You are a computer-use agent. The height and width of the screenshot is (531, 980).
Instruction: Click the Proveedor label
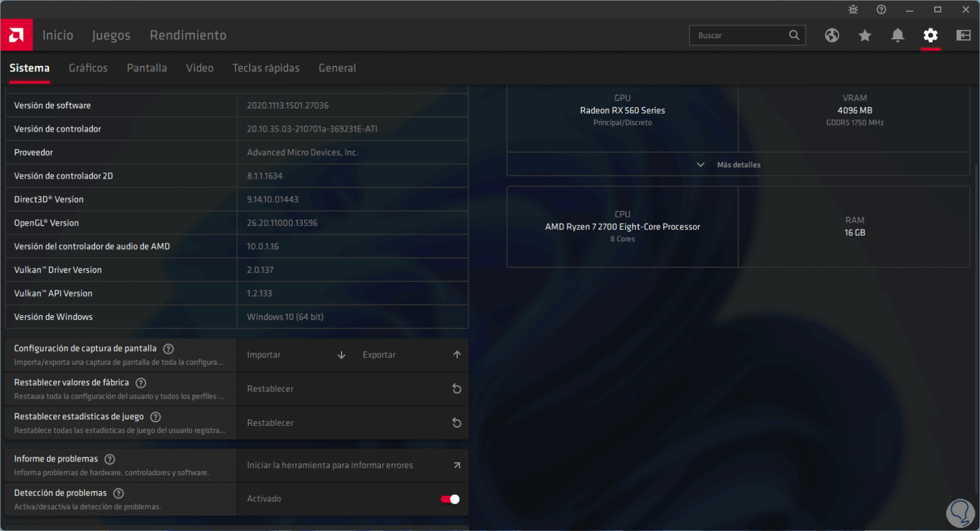pyautogui.click(x=34, y=153)
